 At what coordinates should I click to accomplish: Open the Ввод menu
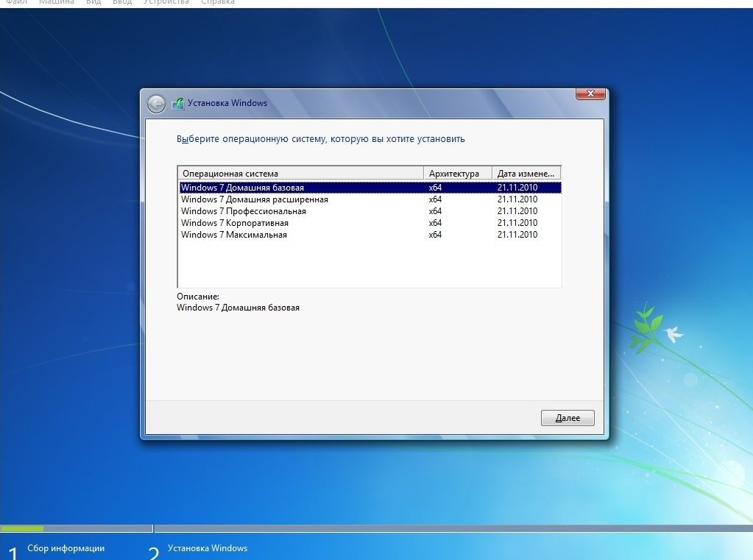pyautogui.click(x=122, y=2)
